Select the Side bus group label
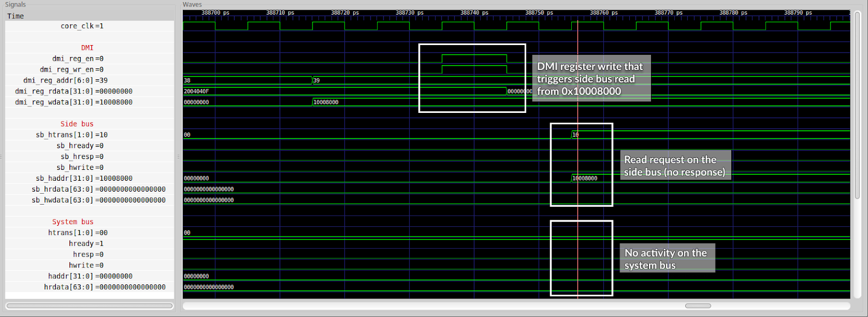 [77, 124]
